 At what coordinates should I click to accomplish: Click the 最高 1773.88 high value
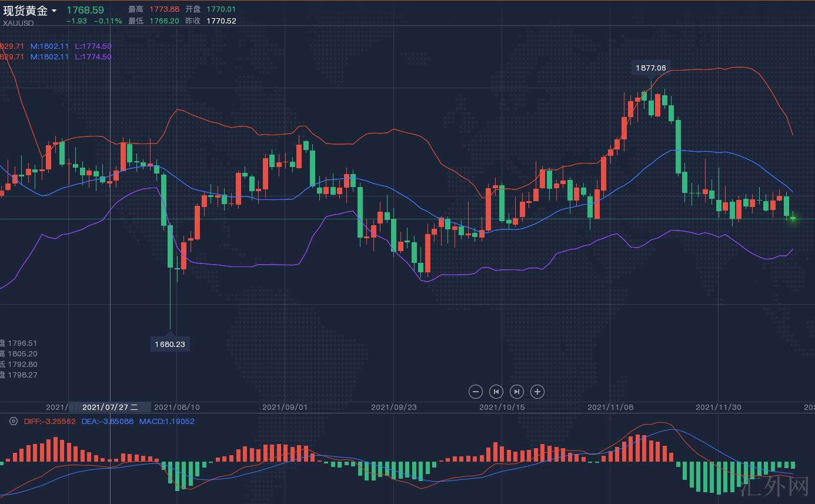(165, 9)
